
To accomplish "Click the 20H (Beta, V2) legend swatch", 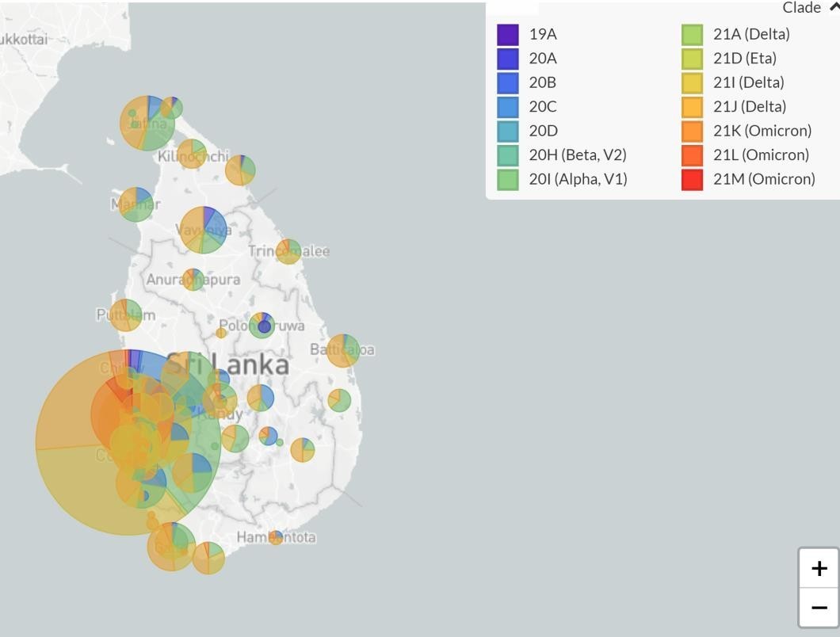I will 508,155.
